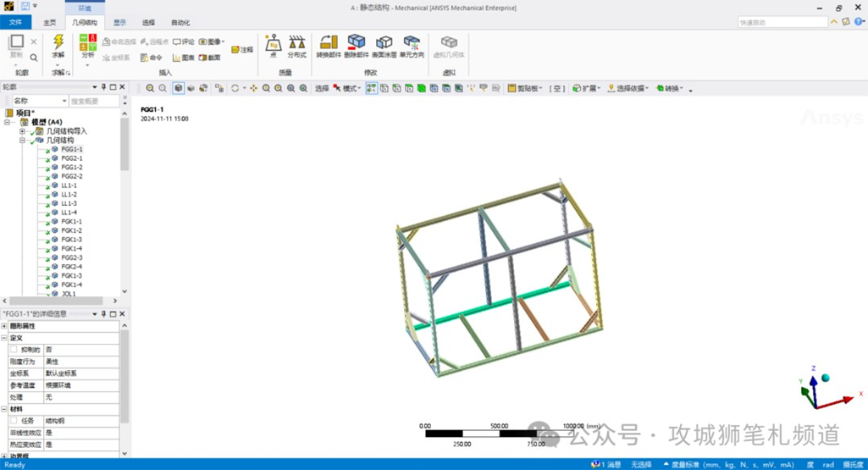Click the 消息 messages status bar button
Screen dimensions: 868x470
[x=610, y=464]
